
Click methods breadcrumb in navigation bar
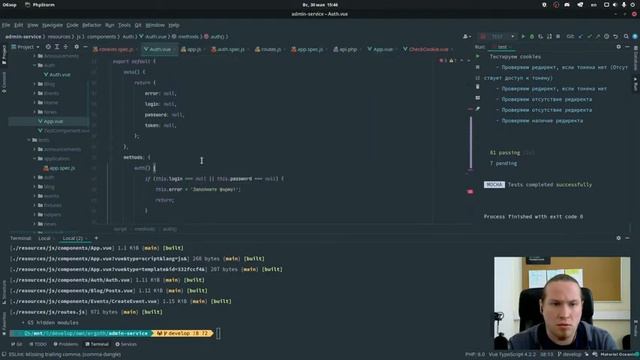pyautogui.click(x=185, y=37)
